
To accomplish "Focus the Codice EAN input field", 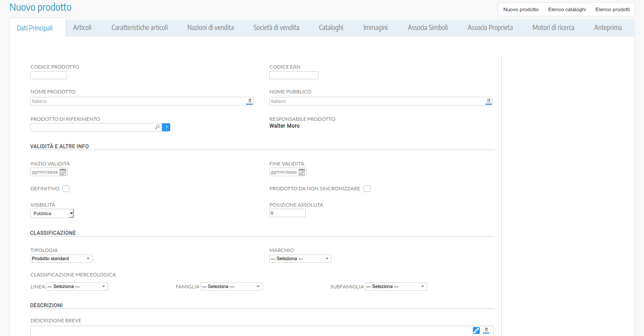I will 294,75.
